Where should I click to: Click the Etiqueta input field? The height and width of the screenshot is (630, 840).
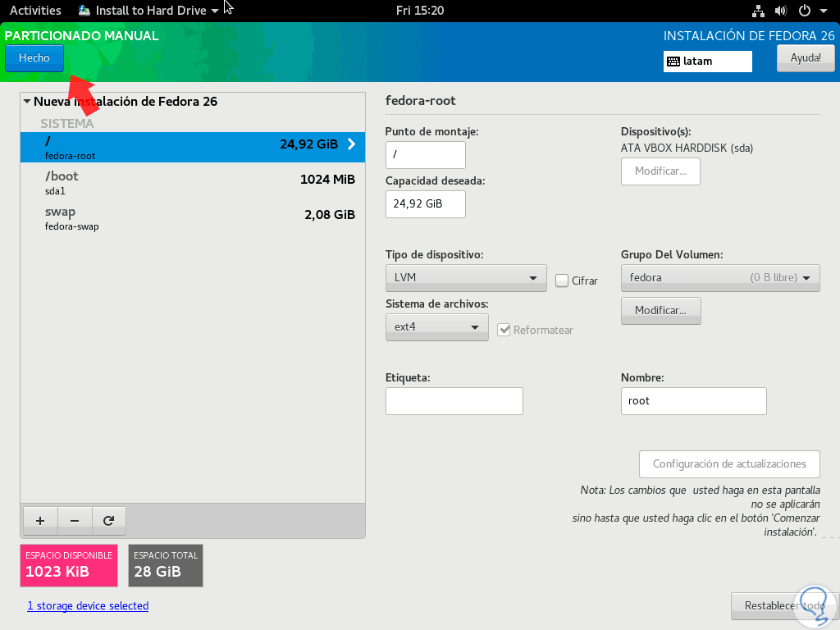click(x=454, y=401)
